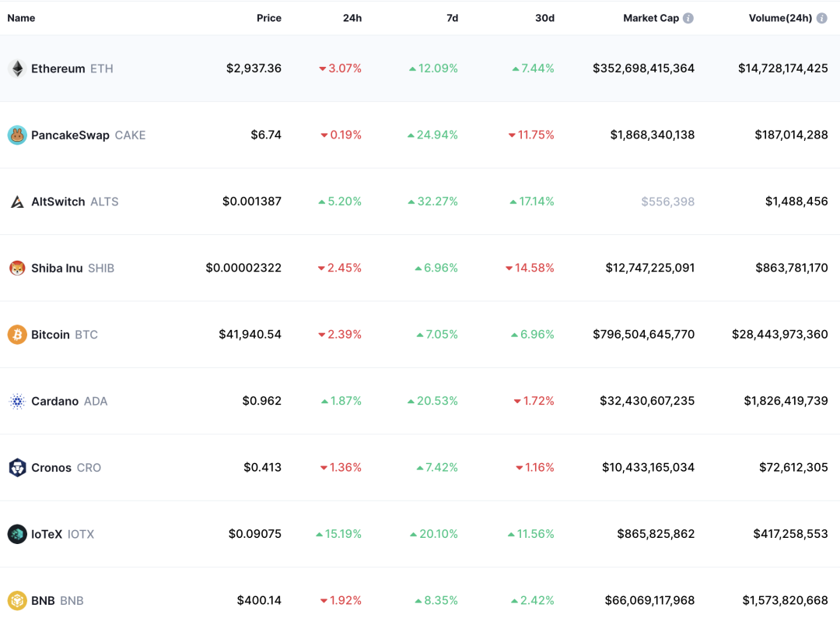Click Ethereum price $2,937.36

(x=254, y=68)
